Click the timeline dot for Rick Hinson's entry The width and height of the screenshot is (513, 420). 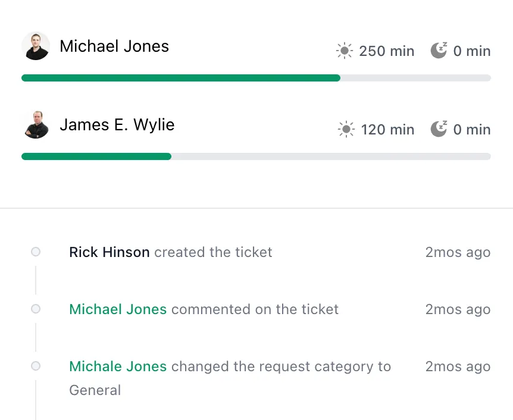[36, 252]
